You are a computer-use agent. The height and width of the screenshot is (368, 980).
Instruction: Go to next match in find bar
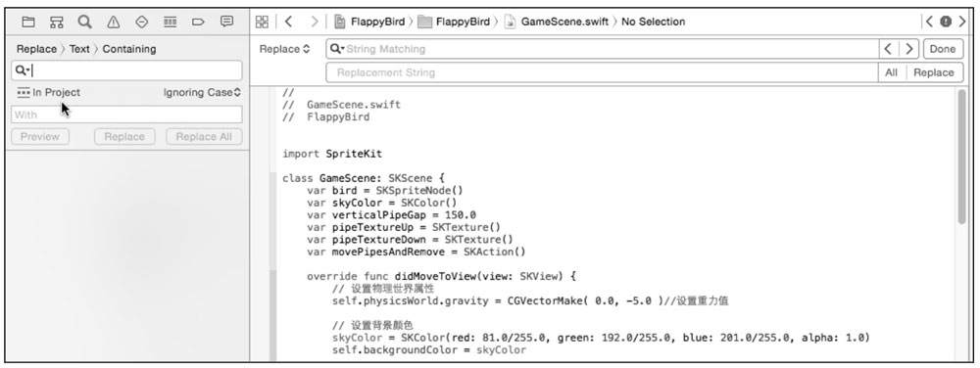[x=909, y=49]
